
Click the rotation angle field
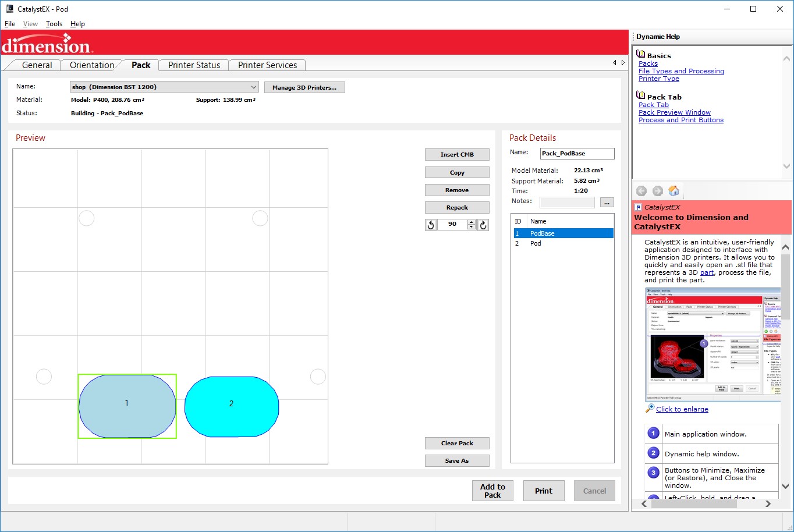click(x=452, y=225)
